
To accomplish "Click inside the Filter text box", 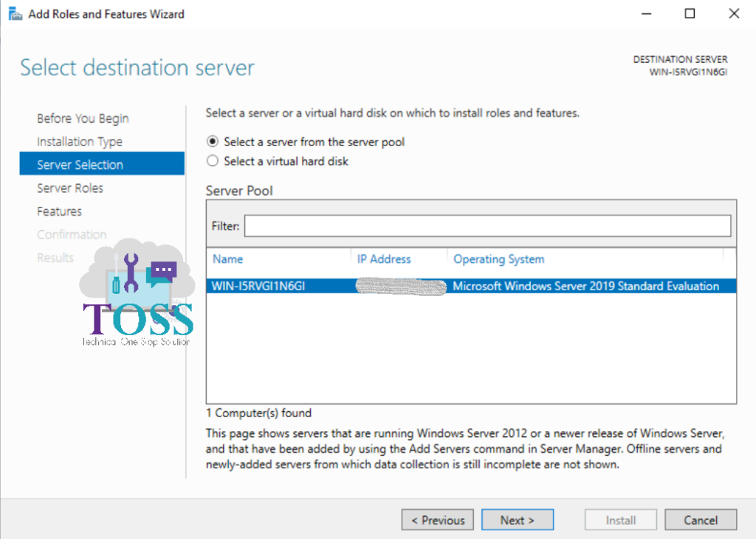I will 487,226.
